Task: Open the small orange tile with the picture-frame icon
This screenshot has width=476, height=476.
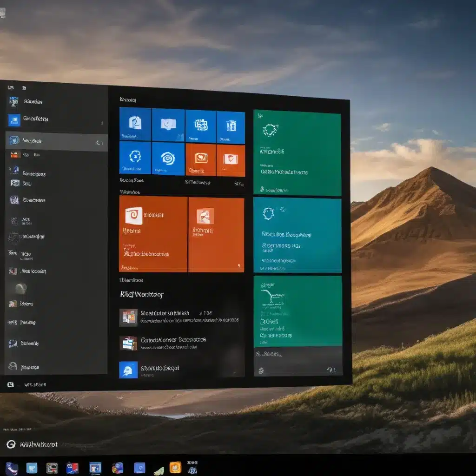Action: tap(201, 160)
